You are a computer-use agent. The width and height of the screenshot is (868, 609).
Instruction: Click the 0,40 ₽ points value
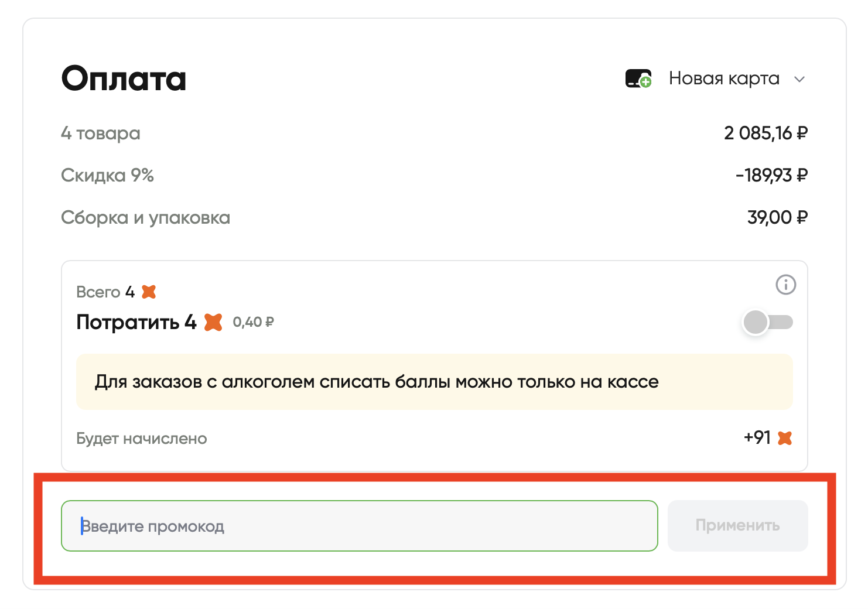pyautogui.click(x=253, y=322)
